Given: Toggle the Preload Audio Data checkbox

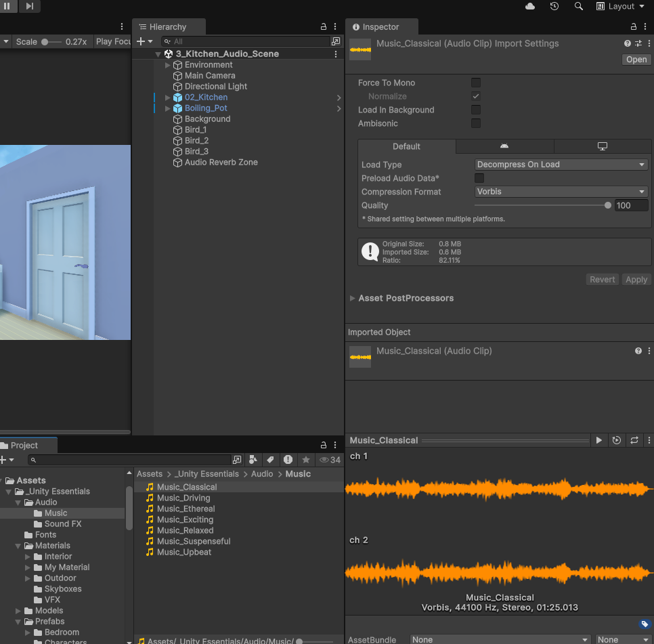Looking at the screenshot, I should pos(479,178).
